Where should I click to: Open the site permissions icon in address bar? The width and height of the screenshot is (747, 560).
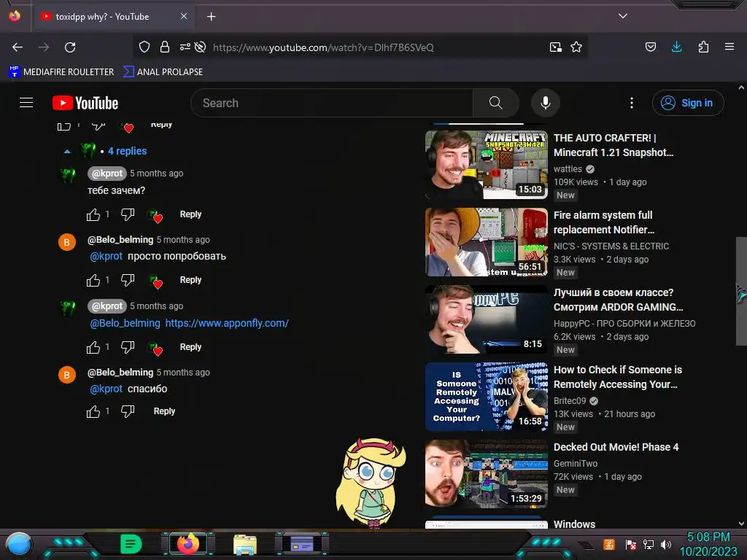coord(185,47)
